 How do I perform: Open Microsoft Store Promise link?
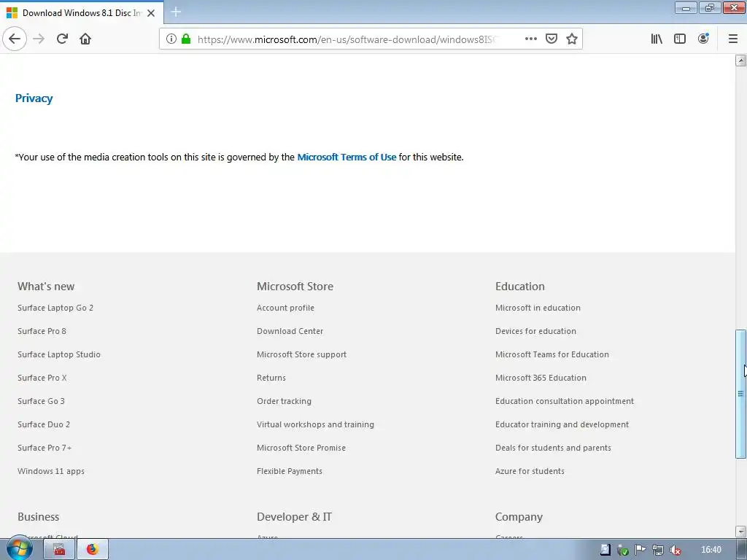point(301,448)
